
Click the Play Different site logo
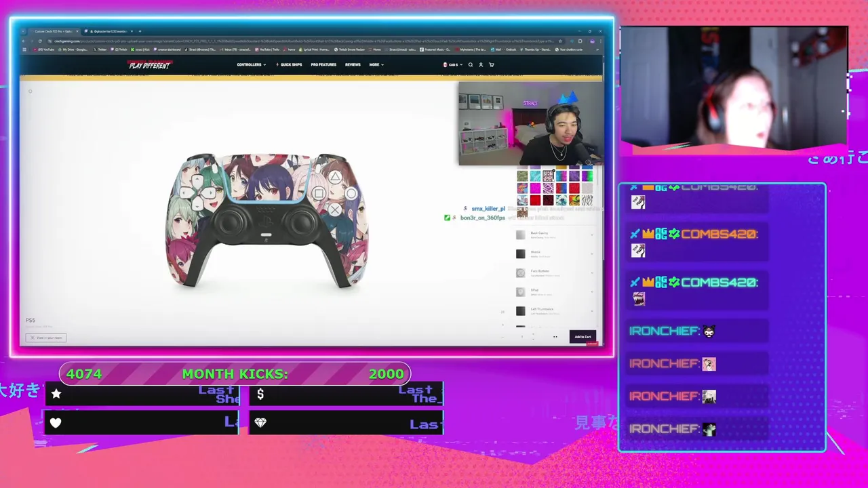point(151,65)
